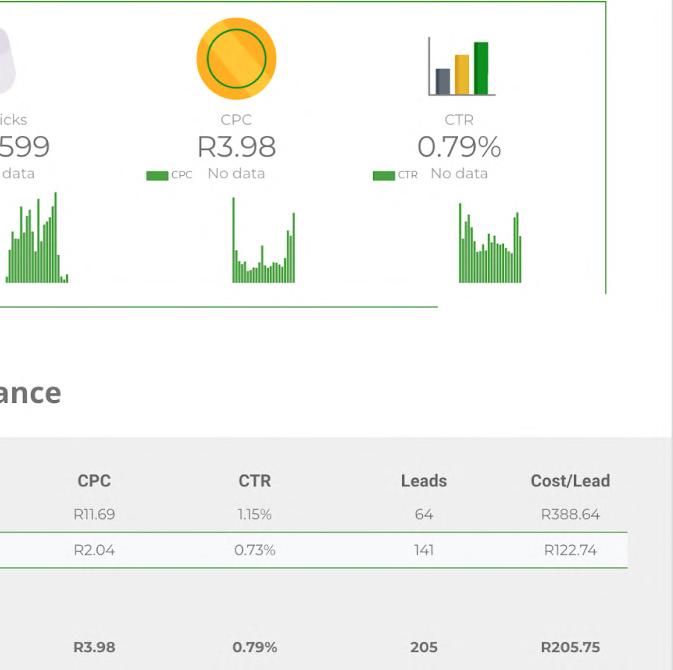Image resolution: width=673 pixels, height=670 pixels.
Task: Click the CPC mini bar chart
Action: coord(264,240)
